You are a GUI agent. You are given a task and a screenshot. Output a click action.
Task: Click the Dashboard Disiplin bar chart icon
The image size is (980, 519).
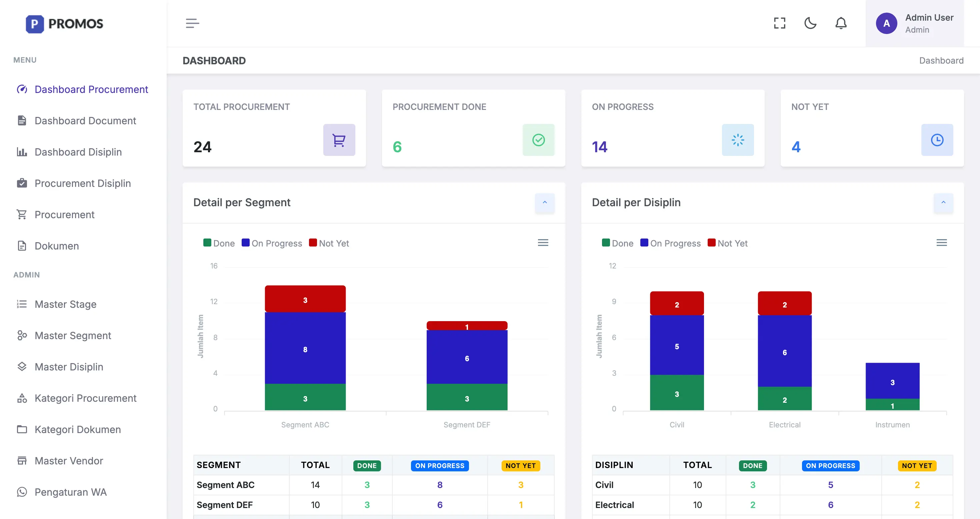coord(22,152)
